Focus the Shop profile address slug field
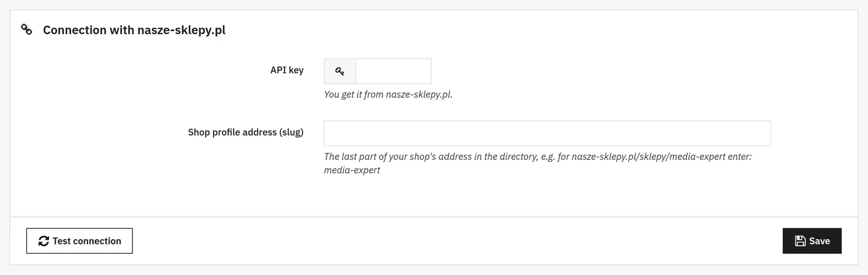Image resolution: width=868 pixels, height=275 pixels. [x=547, y=133]
